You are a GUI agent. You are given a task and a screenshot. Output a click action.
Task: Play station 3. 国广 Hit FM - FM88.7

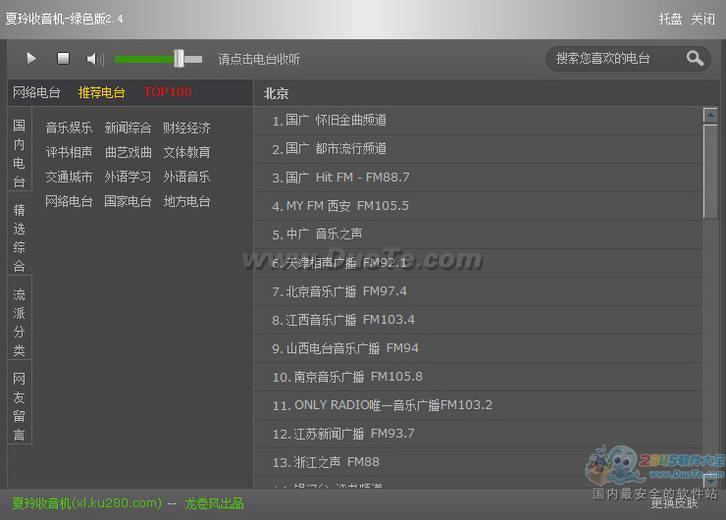click(478, 178)
